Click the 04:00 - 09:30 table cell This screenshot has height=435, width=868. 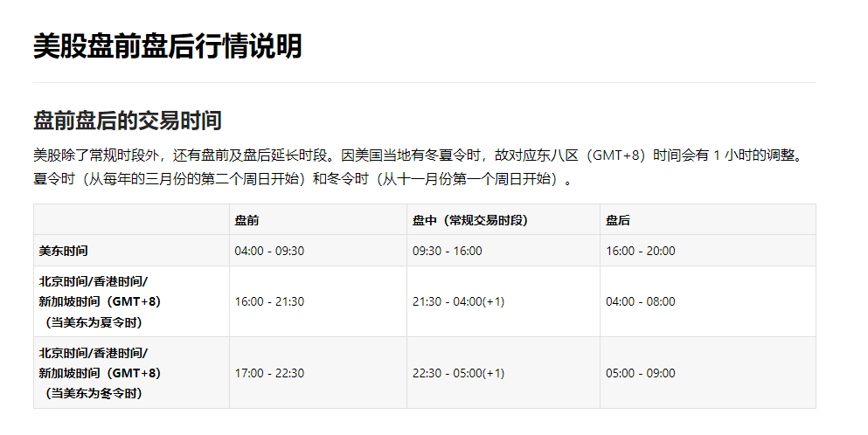pos(269,251)
